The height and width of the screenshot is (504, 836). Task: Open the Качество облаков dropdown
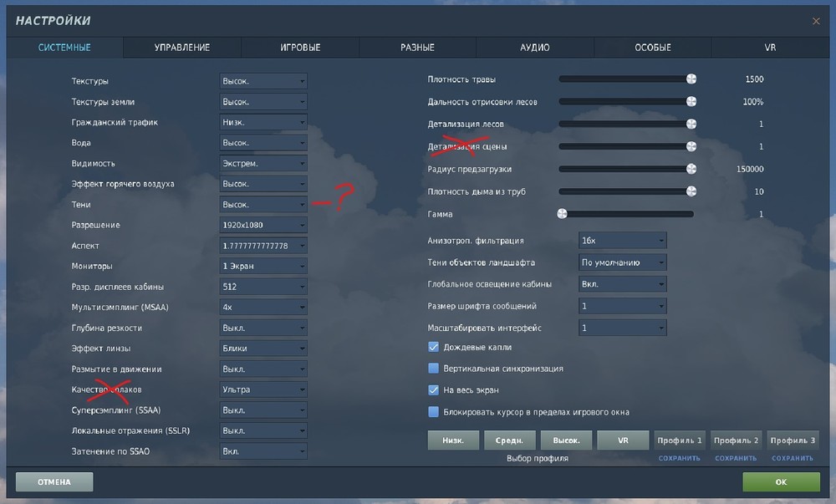pyautogui.click(x=263, y=389)
